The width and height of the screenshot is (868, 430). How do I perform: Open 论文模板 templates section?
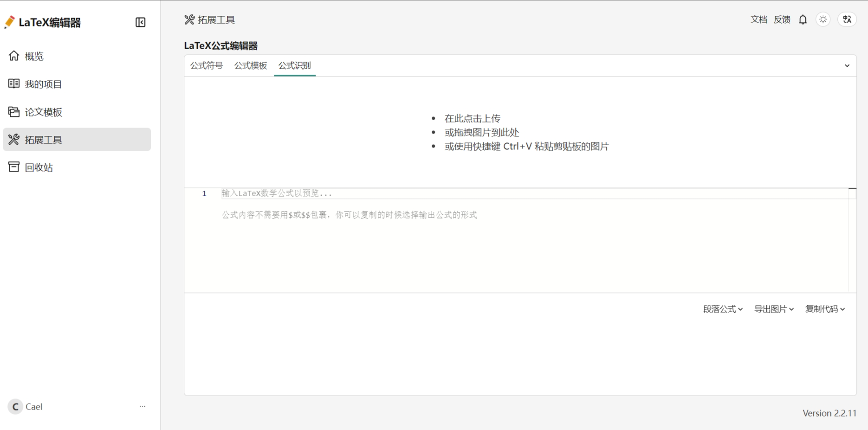pos(43,112)
